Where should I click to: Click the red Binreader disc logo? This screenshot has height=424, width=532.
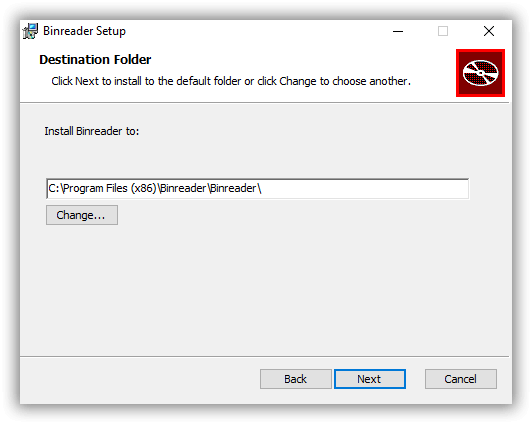pos(480,73)
